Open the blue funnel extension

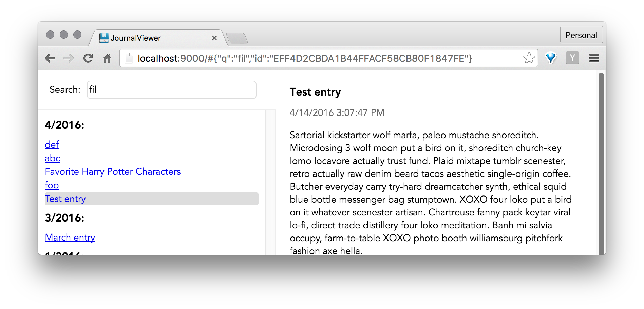[x=550, y=58]
